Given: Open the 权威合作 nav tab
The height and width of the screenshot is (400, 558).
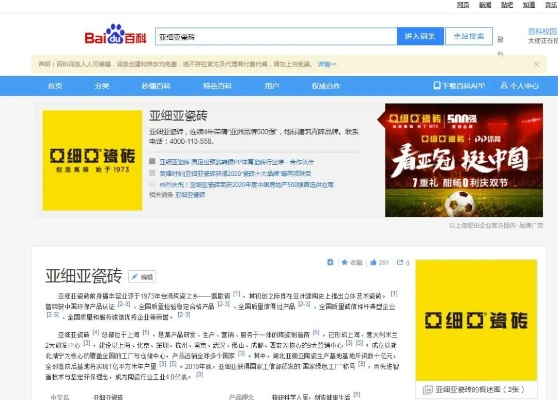Looking at the screenshot, I should (x=326, y=86).
